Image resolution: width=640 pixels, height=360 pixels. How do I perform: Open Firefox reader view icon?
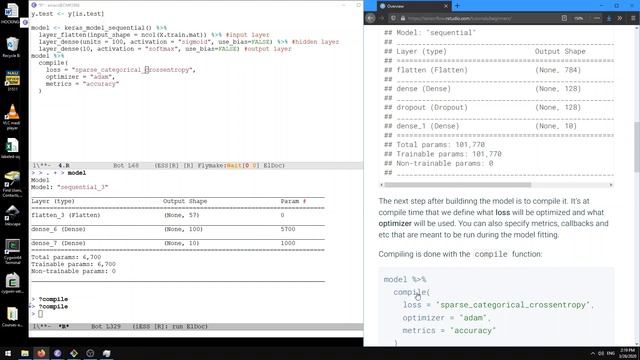point(564,18)
